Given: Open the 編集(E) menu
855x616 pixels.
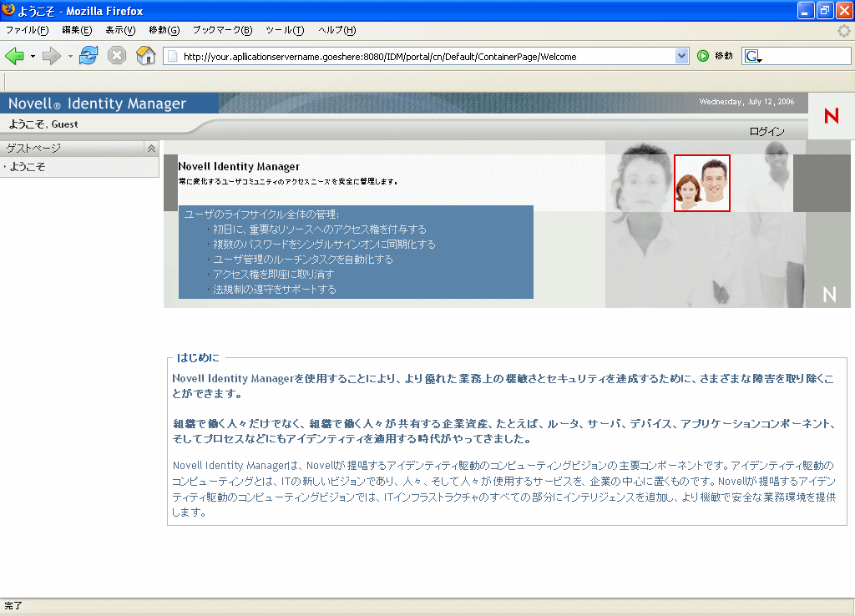Looking at the screenshot, I should tap(77, 30).
